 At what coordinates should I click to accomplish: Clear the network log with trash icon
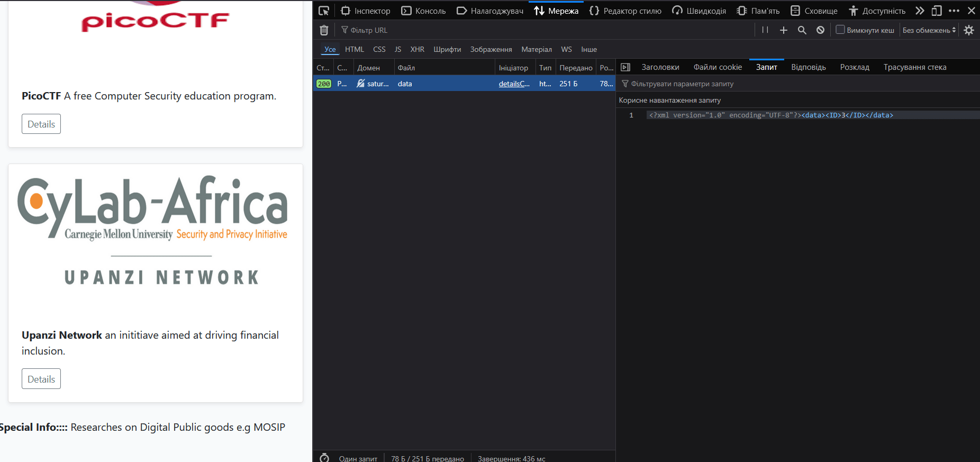(324, 30)
